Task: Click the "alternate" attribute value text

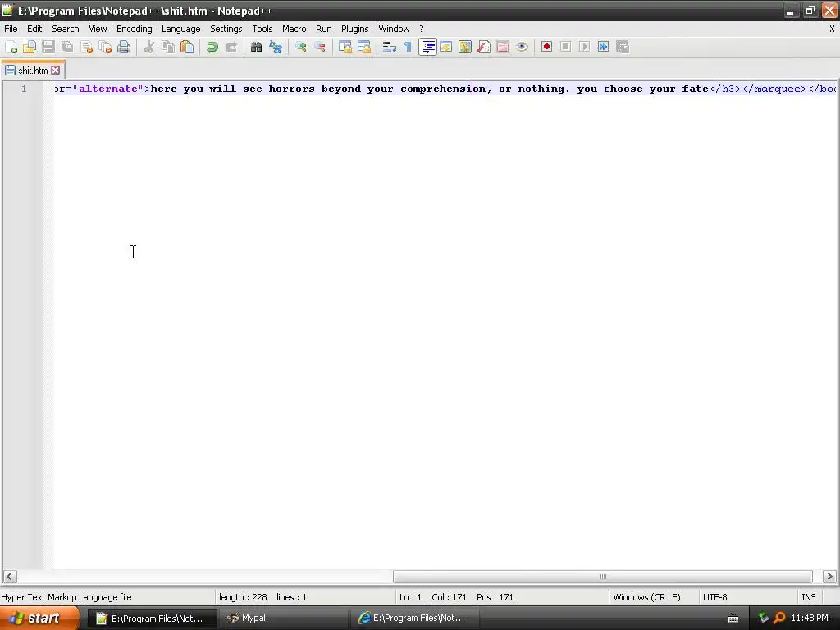Action: [108, 89]
